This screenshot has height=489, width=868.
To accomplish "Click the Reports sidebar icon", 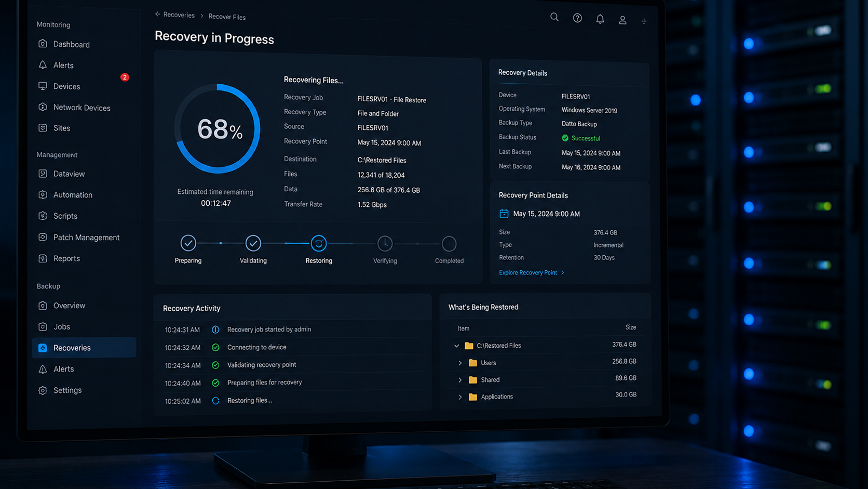I will click(x=43, y=258).
